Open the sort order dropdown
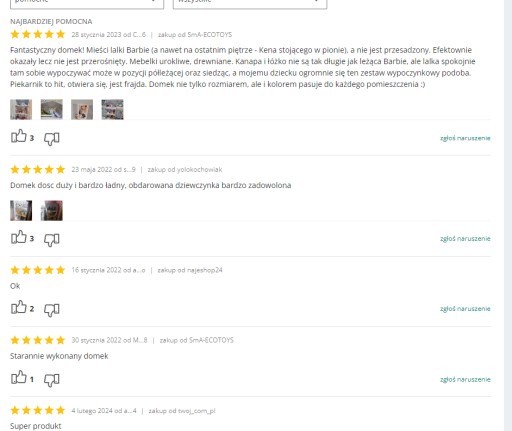Image resolution: width=512 pixels, height=431 pixels. [x=87, y=3]
